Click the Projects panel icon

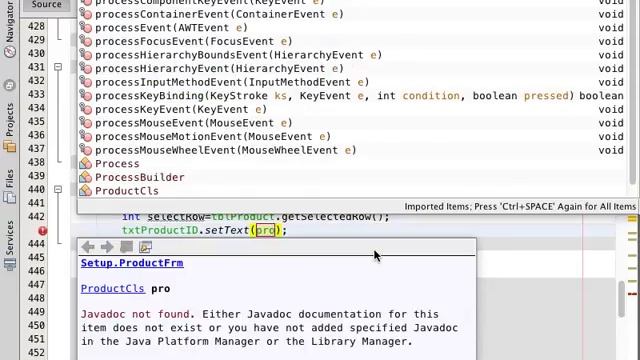[x=10, y=146]
